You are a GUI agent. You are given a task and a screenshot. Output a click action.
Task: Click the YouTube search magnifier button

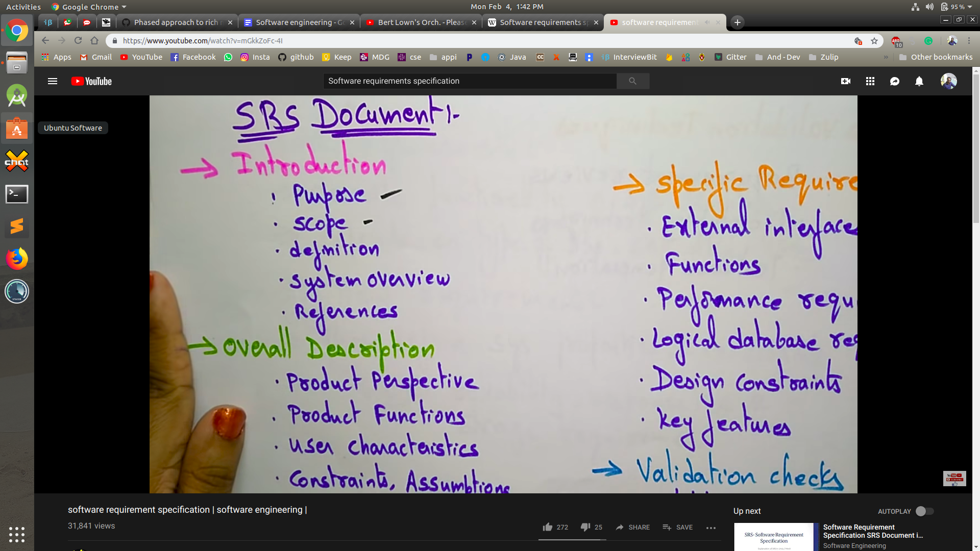point(632,81)
